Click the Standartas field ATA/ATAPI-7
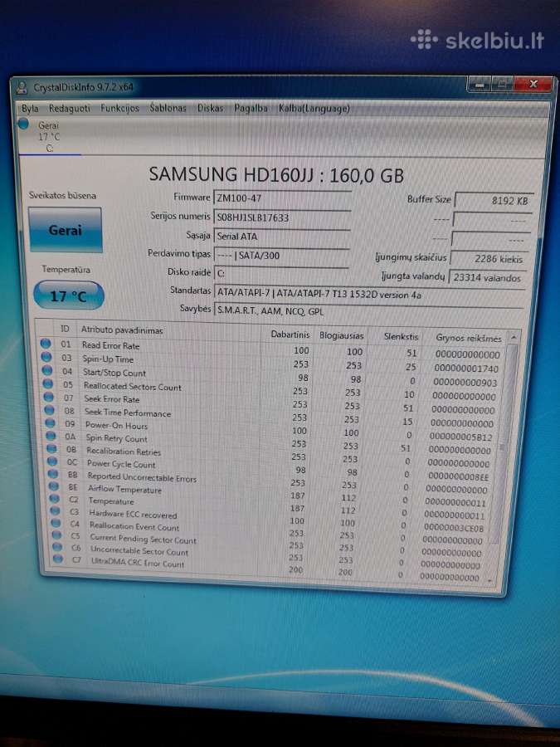 coord(369,294)
